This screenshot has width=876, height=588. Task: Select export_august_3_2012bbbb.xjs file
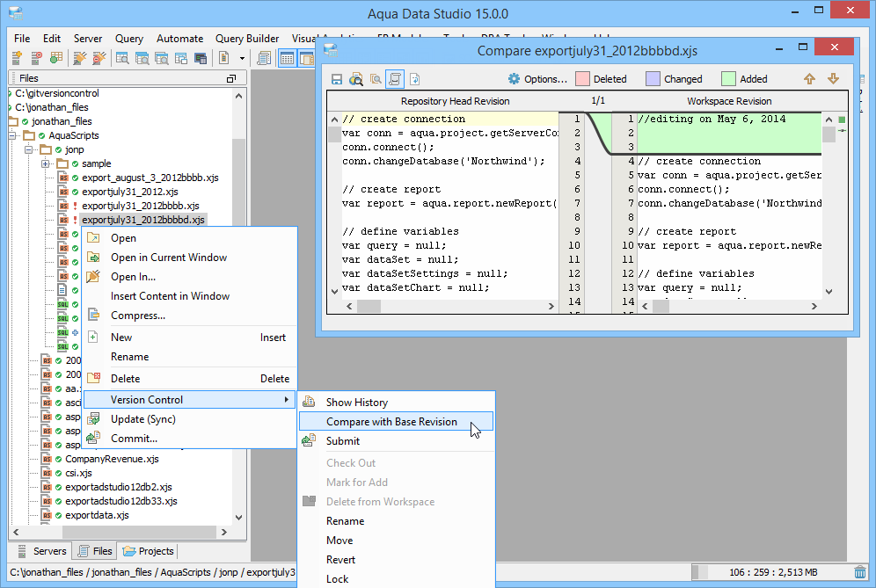(150, 178)
